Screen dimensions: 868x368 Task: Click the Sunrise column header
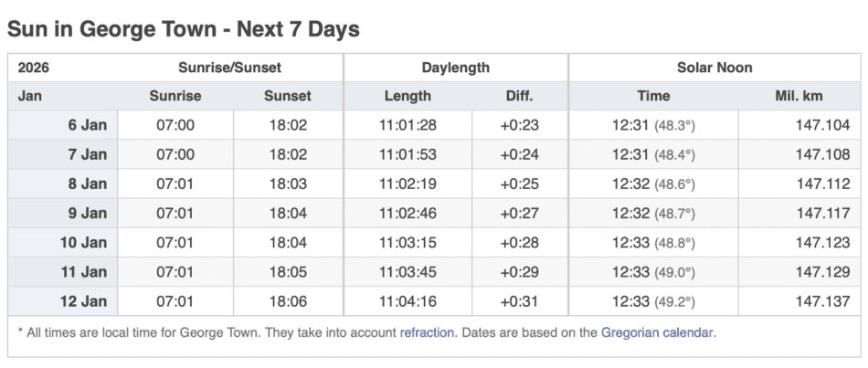[175, 96]
